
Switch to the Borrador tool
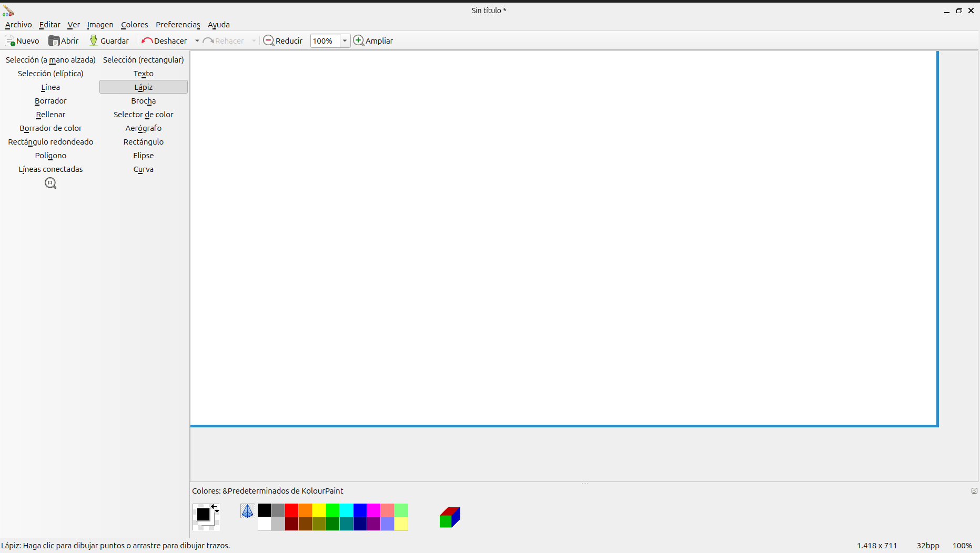[50, 101]
